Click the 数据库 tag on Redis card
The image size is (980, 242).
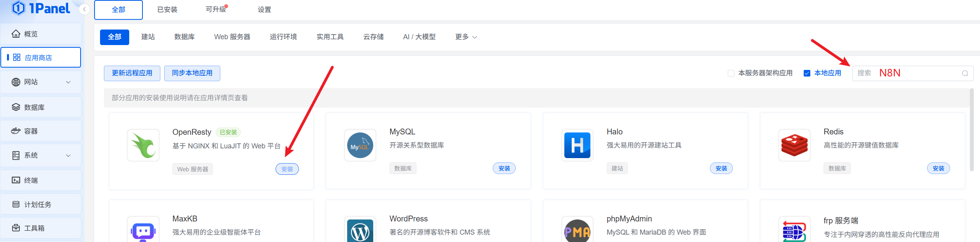click(x=837, y=168)
